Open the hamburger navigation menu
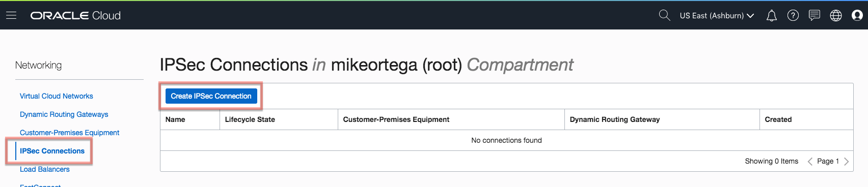Screen dimensions: 868x187 (x=11, y=15)
